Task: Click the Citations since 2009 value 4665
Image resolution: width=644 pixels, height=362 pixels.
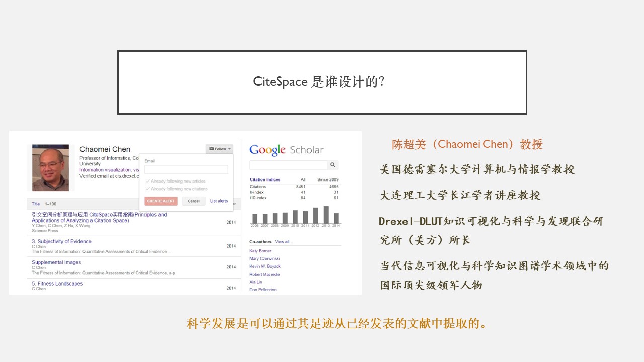Action: pyautogui.click(x=334, y=187)
